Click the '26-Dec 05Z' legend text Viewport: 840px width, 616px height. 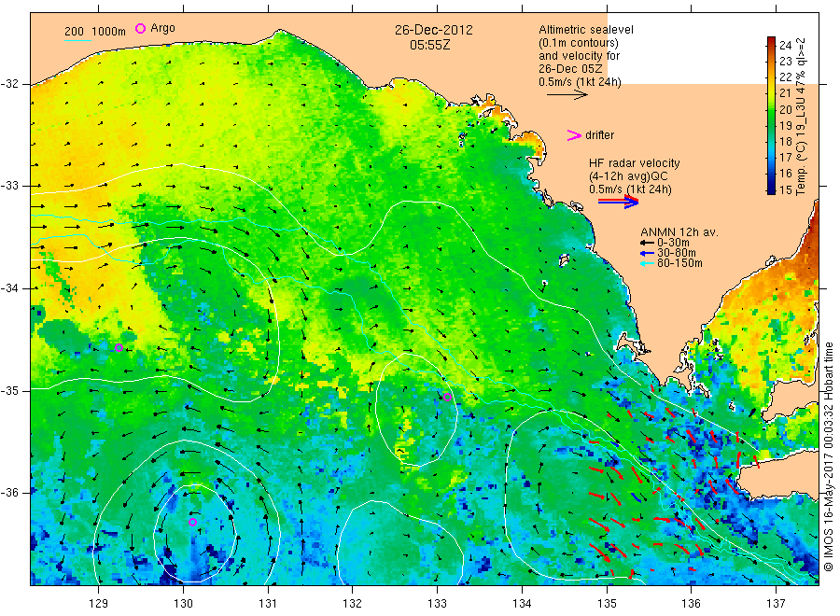pos(570,69)
